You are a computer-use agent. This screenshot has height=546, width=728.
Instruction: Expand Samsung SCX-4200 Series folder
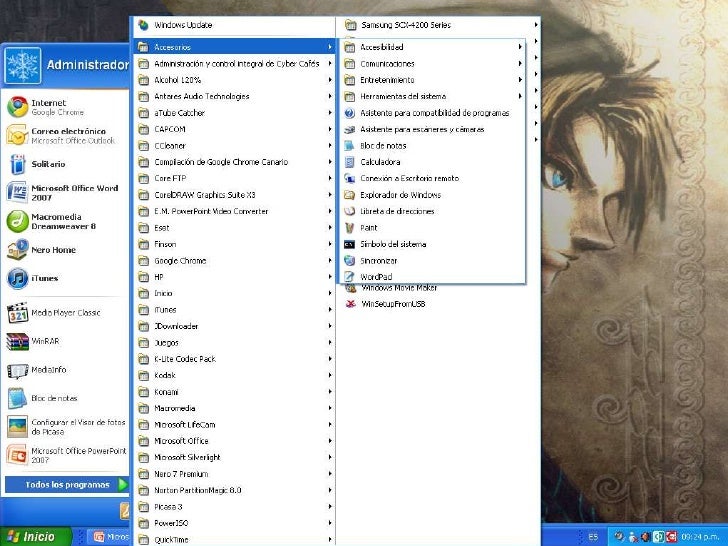coord(438,25)
